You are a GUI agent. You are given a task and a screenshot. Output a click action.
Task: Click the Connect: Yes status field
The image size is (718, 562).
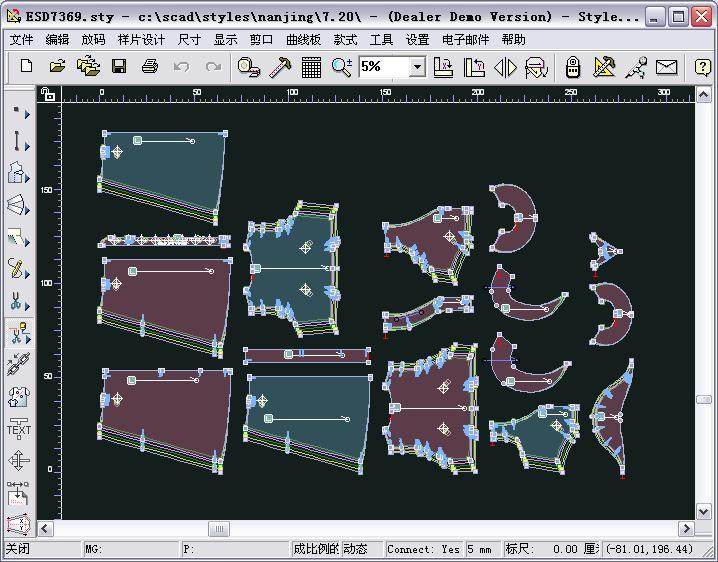tap(424, 549)
